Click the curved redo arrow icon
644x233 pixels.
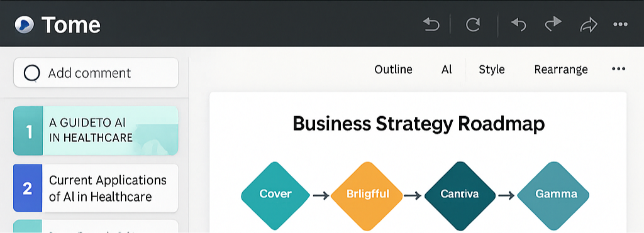(x=553, y=24)
